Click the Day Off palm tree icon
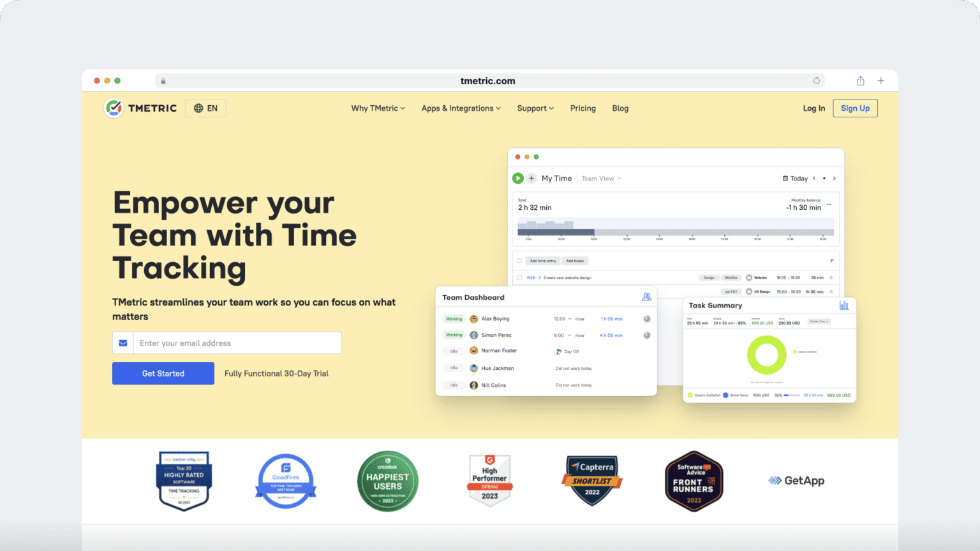 coord(559,351)
